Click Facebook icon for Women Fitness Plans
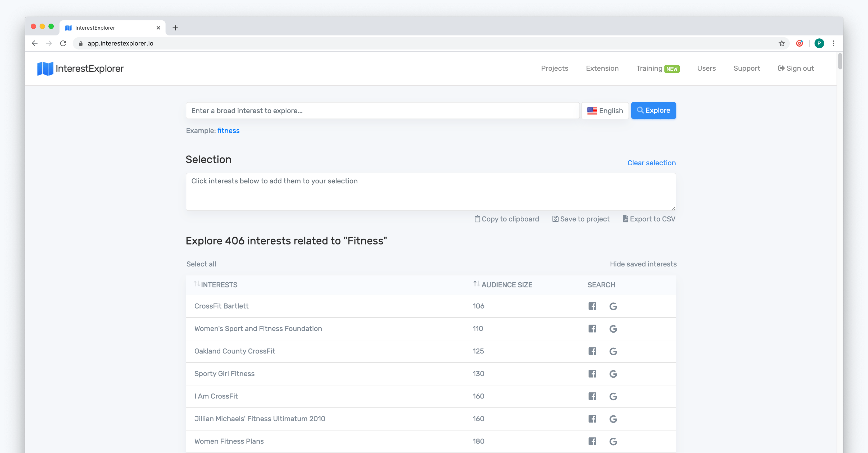The height and width of the screenshot is (453, 868). click(592, 441)
